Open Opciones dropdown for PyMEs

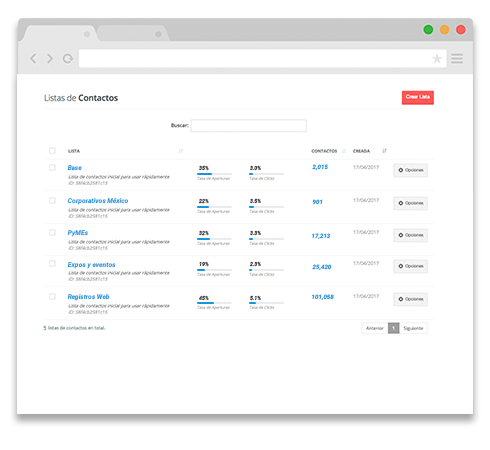pyautogui.click(x=410, y=235)
